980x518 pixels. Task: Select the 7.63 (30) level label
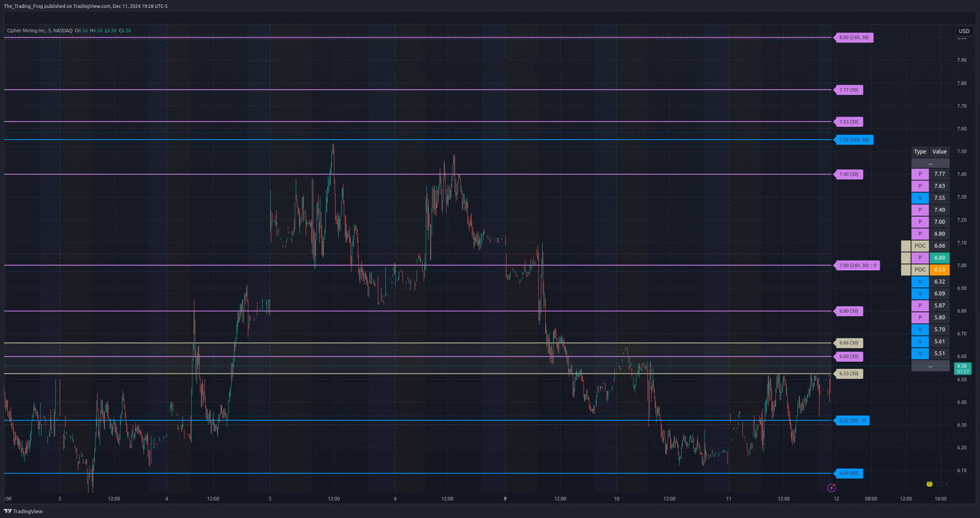tap(849, 122)
